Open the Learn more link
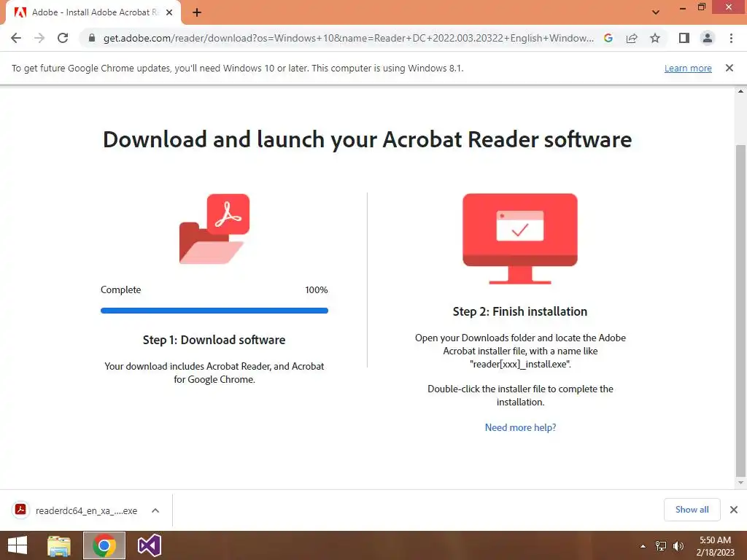747x560 pixels. click(688, 68)
